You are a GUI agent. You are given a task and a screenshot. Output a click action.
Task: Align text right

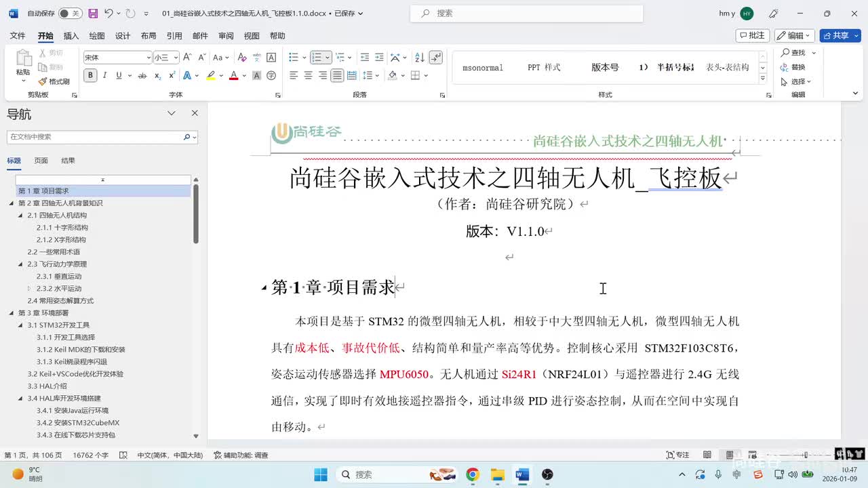(323, 75)
